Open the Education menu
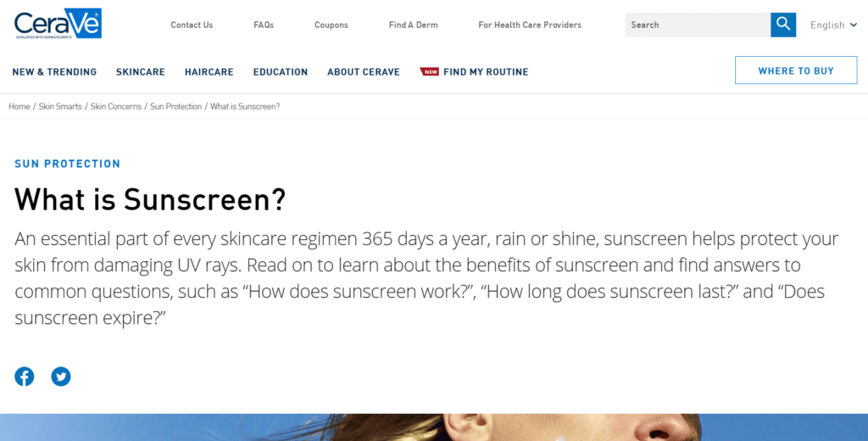Viewport: 868px width, 441px height. 280,72
